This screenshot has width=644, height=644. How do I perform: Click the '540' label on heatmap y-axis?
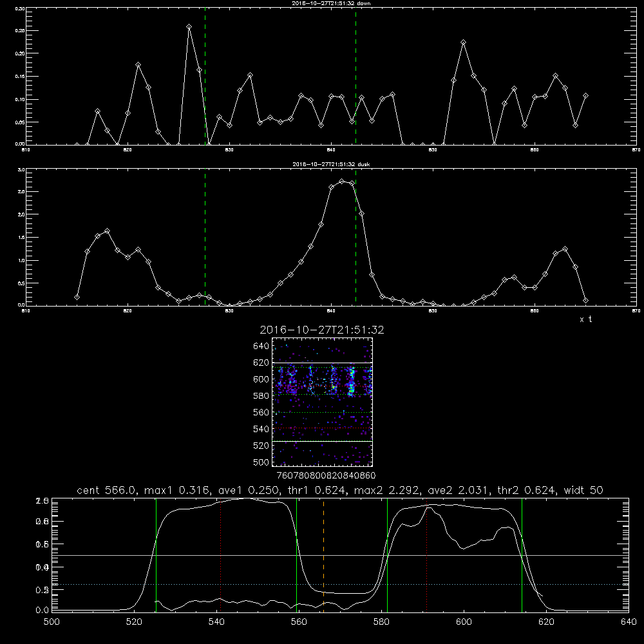(261, 429)
